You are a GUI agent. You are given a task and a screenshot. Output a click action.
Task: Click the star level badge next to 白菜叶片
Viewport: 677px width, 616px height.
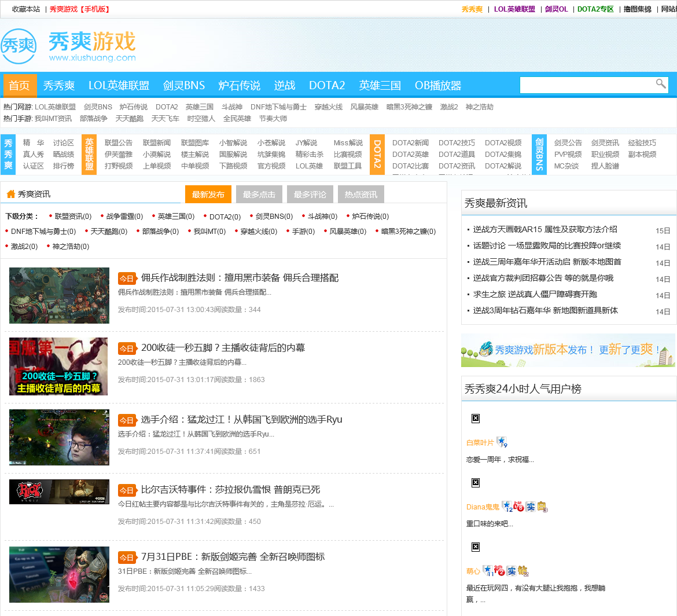pos(502,442)
